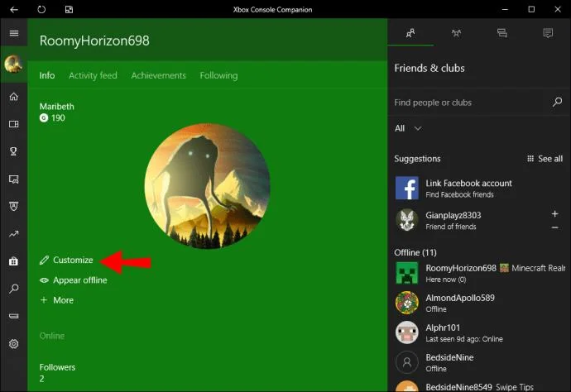The height and width of the screenshot is (392, 571).
Task: Open Alphr101 in friends list
Action: click(x=479, y=332)
